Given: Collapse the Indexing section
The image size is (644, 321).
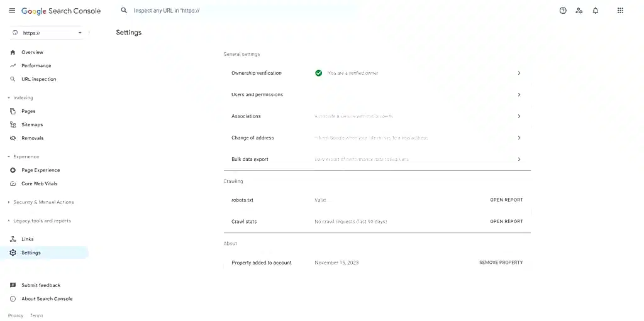Looking at the screenshot, I should pos(23,98).
